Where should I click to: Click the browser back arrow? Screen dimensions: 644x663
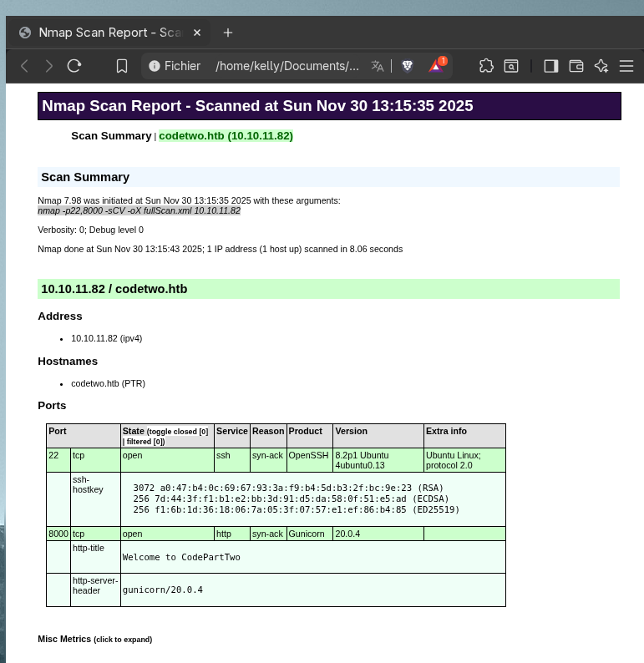24,66
